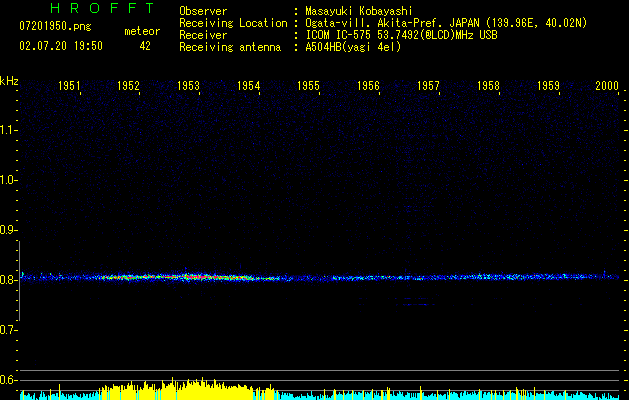
Task: Click the 1952 time axis marker
Action: pos(128,85)
